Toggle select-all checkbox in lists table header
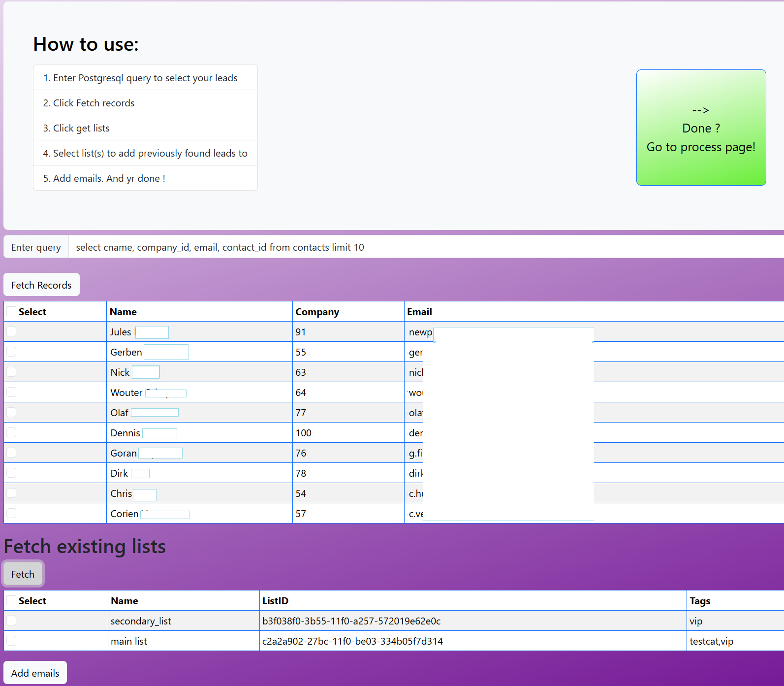The image size is (784, 686). 11,600
